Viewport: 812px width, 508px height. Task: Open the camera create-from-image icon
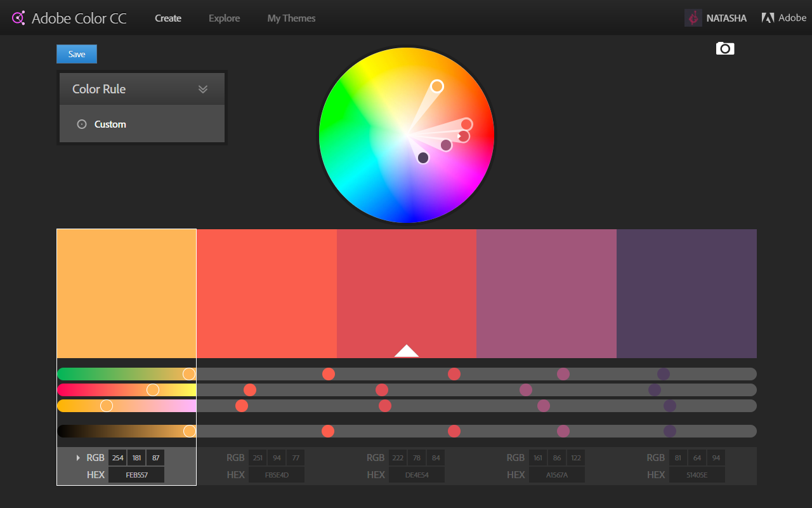tap(725, 48)
